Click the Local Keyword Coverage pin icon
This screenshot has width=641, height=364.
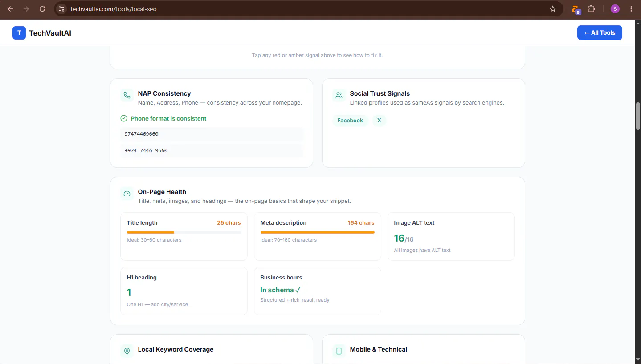point(127,351)
